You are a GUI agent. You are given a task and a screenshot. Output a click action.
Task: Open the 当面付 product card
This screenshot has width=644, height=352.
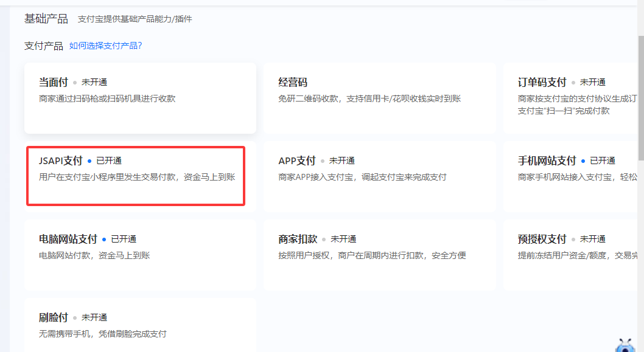point(140,98)
